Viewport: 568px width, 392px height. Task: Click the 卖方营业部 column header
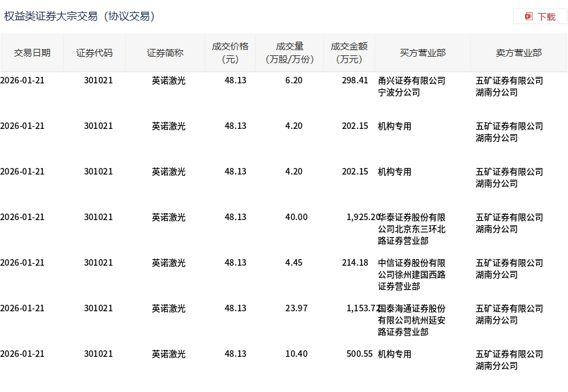518,53
